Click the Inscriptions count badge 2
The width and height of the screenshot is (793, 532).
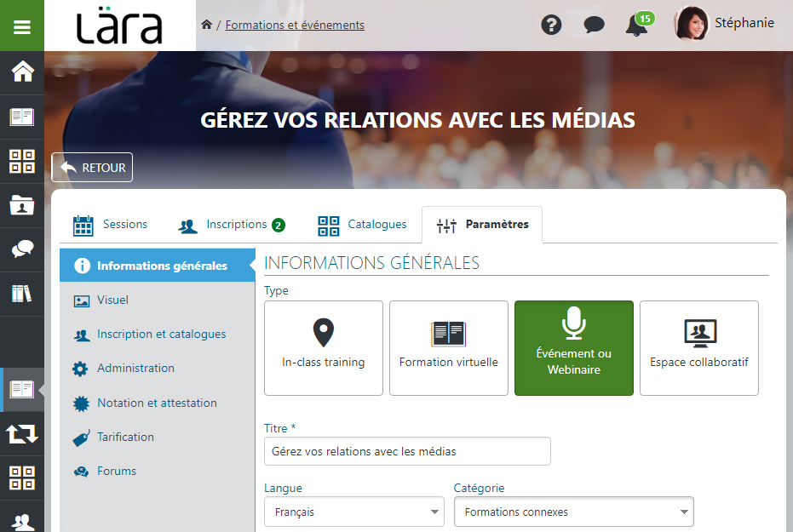click(x=279, y=225)
